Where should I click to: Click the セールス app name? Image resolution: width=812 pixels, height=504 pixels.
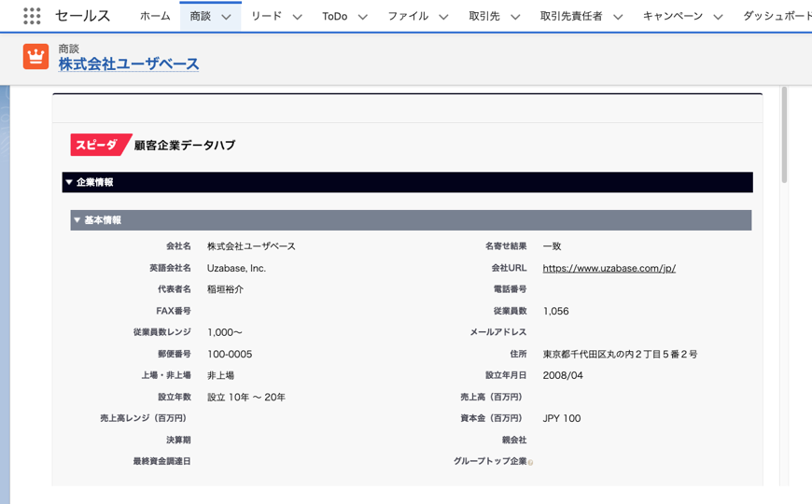click(x=83, y=16)
